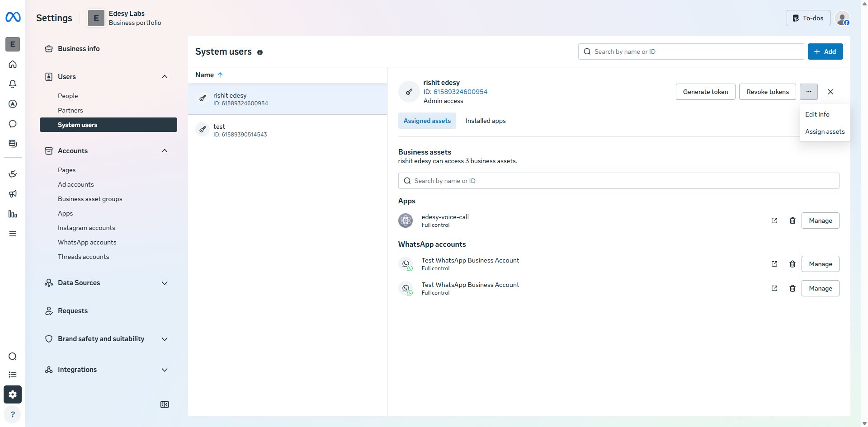Open the search magnifier in left rail

13,357
